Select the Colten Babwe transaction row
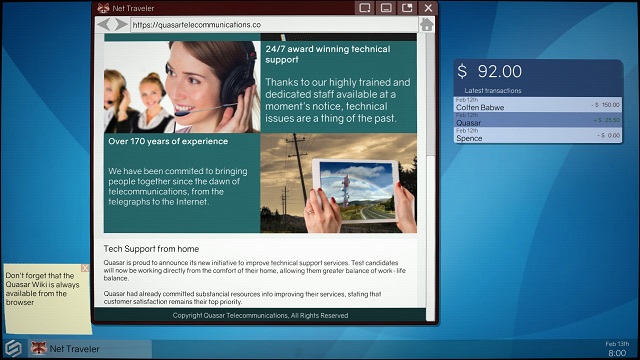The image size is (640, 360). click(x=538, y=104)
